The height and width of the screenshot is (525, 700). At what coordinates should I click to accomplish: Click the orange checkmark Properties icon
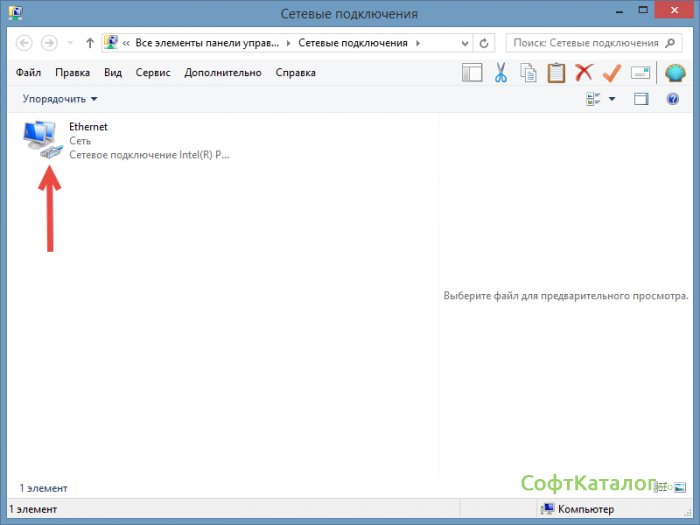tap(612, 73)
